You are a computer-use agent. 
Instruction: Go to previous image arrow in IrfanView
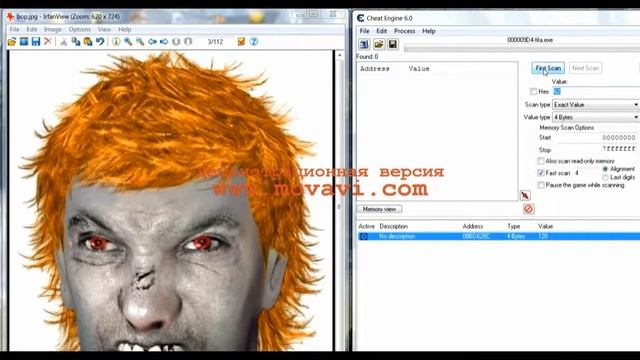coord(152,41)
